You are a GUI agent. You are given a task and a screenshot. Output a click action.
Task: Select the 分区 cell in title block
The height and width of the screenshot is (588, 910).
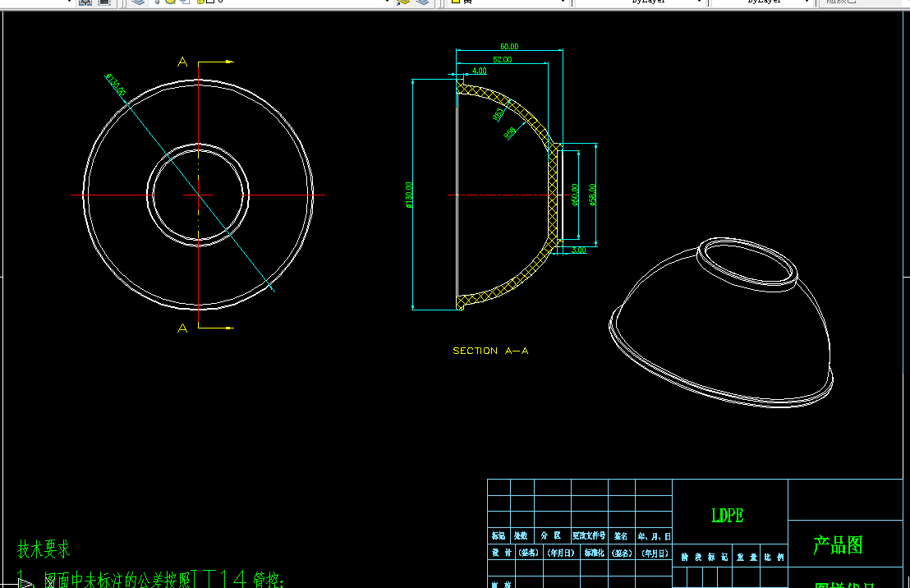click(x=551, y=535)
